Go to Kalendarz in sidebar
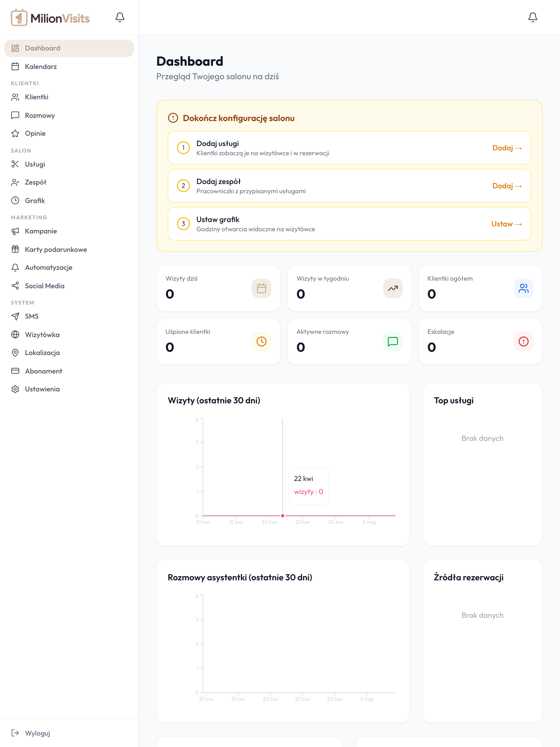This screenshot has height=747, width=560. [x=69, y=67]
